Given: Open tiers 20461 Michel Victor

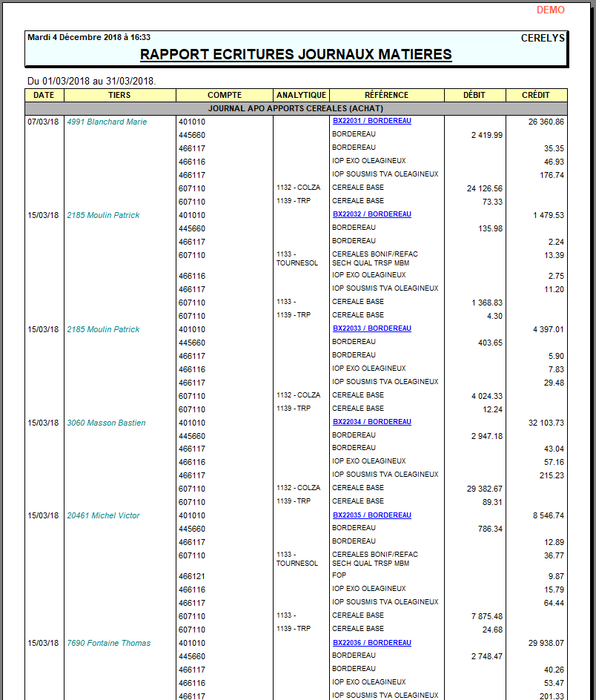Looking at the screenshot, I should pyautogui.click(x=103, y=515).
